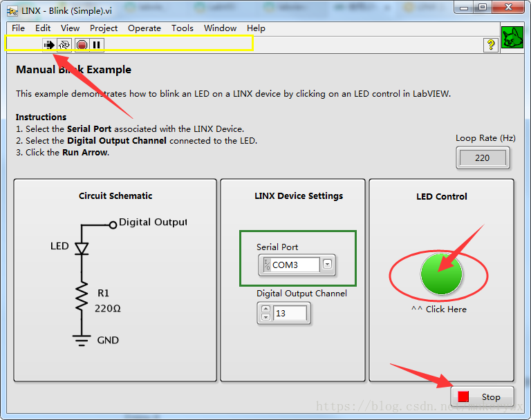Click the 'Loop Rate (Hz)' label
Image resolution: width=531 pixels, height=420 pixels.
[485, 138]
